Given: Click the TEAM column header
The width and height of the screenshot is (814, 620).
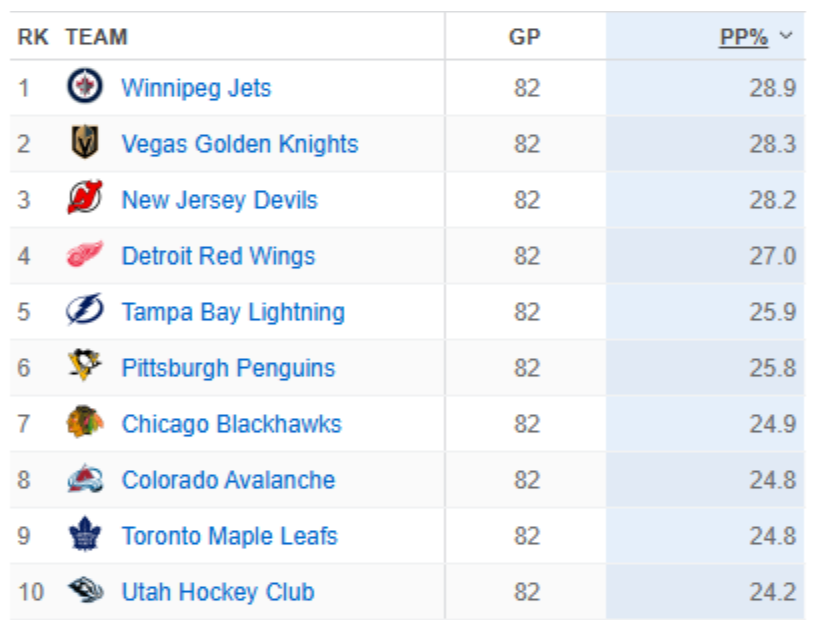Looking at the screenshot, I should tap(97, 37).
